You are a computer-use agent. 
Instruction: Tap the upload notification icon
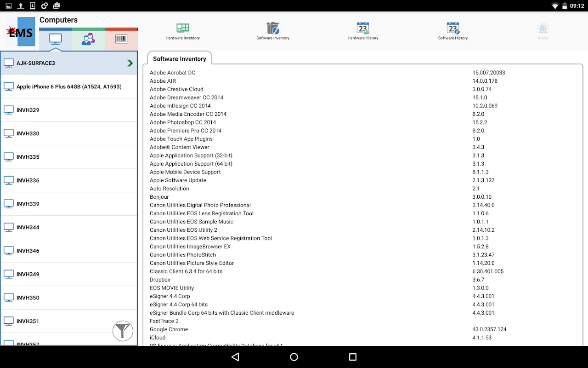coord(21,6)
